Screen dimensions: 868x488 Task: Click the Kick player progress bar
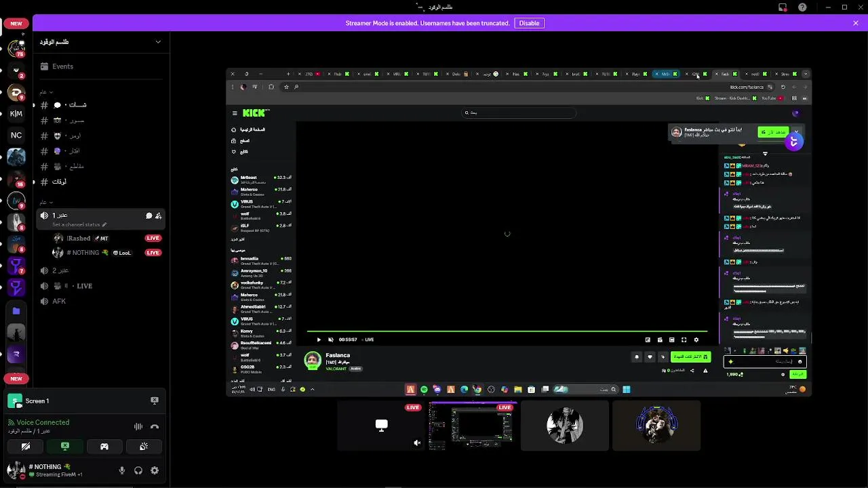click(x=507, y=332)
